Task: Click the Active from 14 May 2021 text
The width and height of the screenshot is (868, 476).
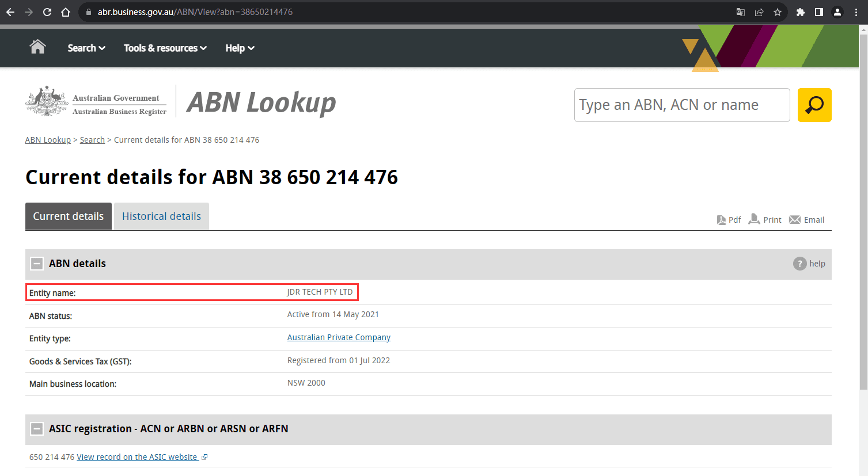Action: pyautogui.click(x=333, y=314)
